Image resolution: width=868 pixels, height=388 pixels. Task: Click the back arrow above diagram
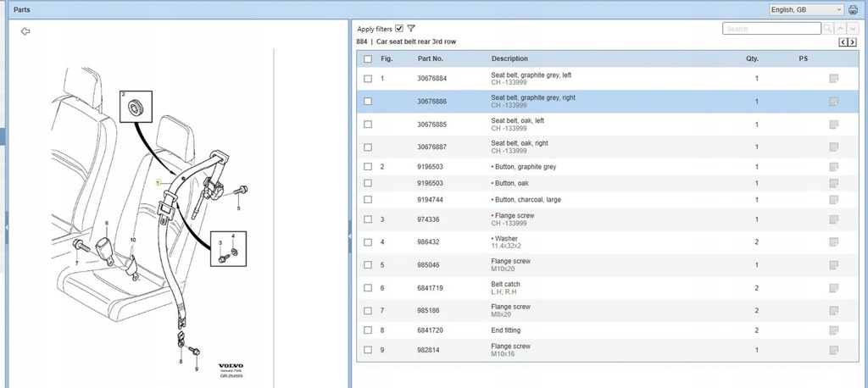click(25, 31)
